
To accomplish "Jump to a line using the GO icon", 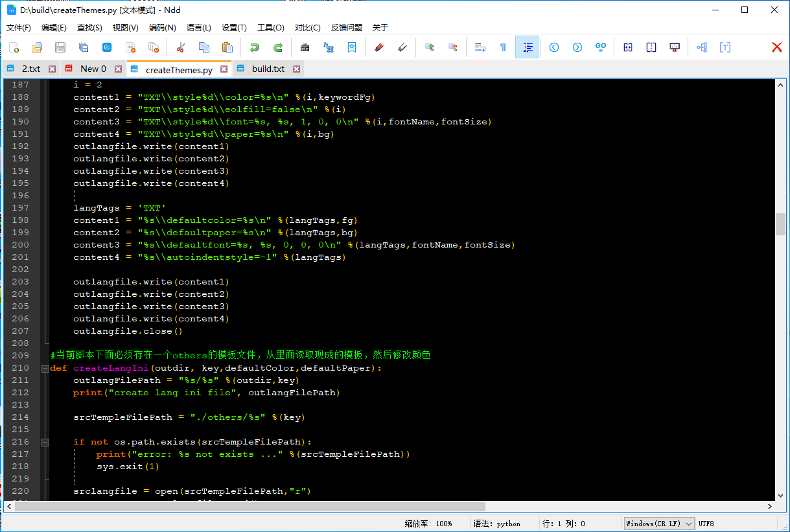I will 601,47.
